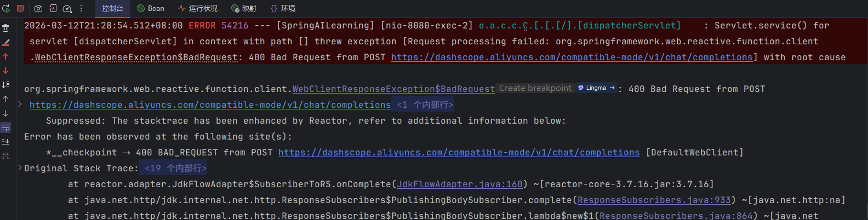Click the red up arrow icon
Viewport: 868px width, 220px height.
(x=5, y=56)
